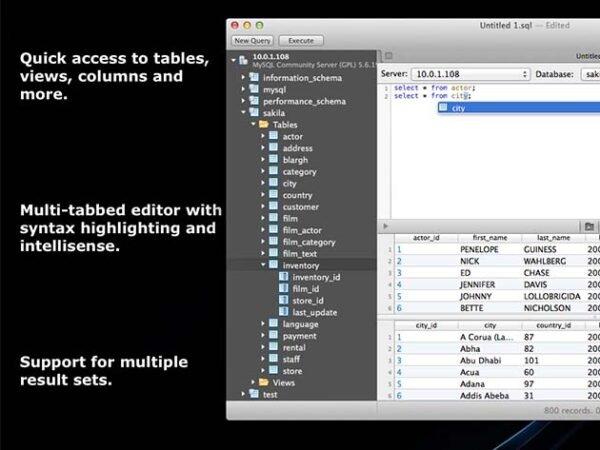Open the Database dropdown next to Server
Screen dimensions: 600x450
[590, 74]
